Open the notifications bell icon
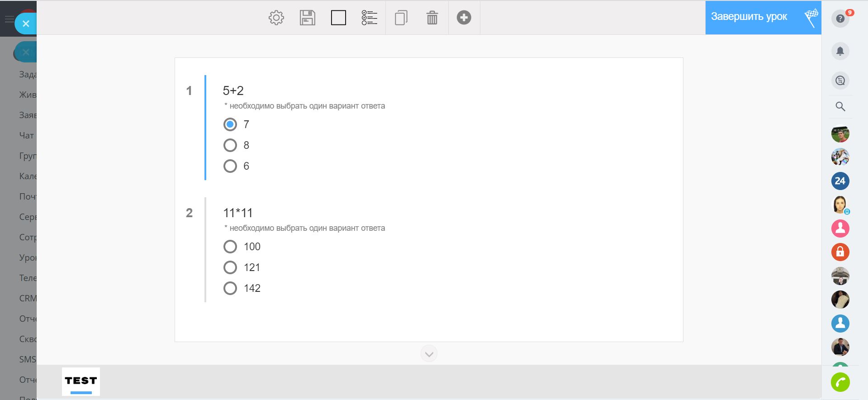Screen dimensions: 868x400 click(x=840, y=51)
